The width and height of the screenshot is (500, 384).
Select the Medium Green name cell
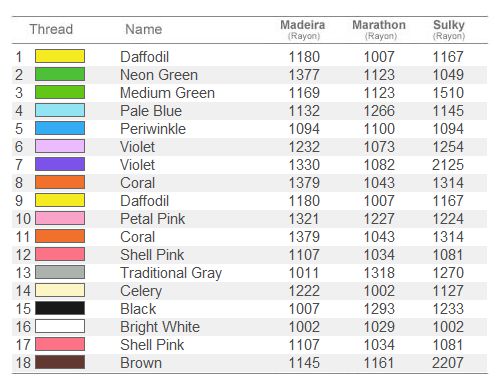(x=167, y=93)
